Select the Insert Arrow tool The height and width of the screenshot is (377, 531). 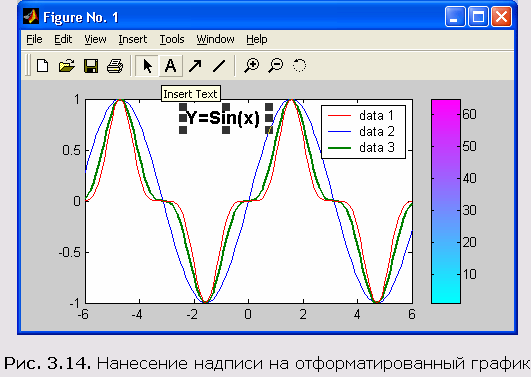(x=195, y=66)
